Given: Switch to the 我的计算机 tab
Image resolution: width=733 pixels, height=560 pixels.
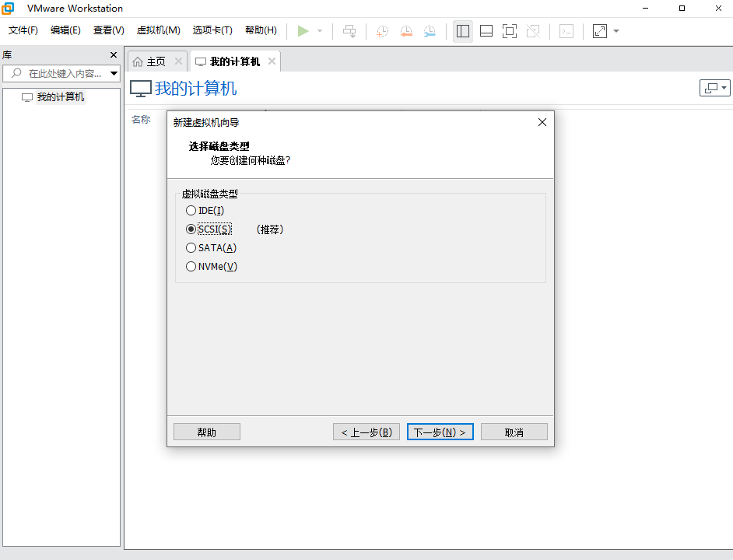Looking at the screenshot, I should point(235,61).
